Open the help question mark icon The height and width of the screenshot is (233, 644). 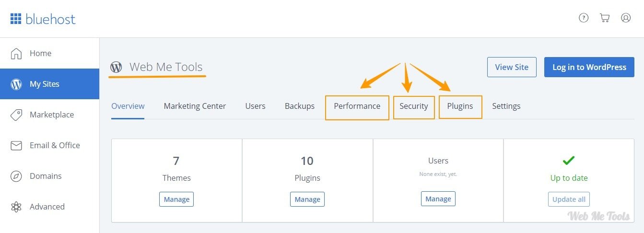pos(584,18)
